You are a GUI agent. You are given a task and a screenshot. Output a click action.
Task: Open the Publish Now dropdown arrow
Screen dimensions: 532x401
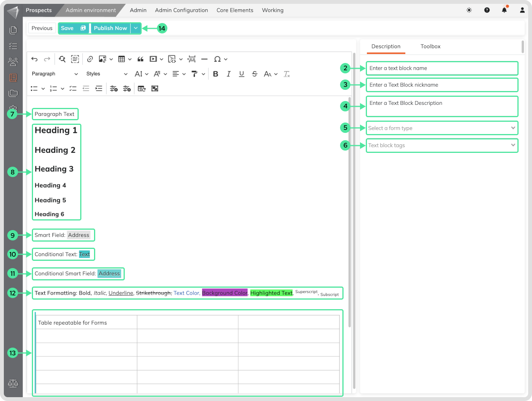(136, 28)
